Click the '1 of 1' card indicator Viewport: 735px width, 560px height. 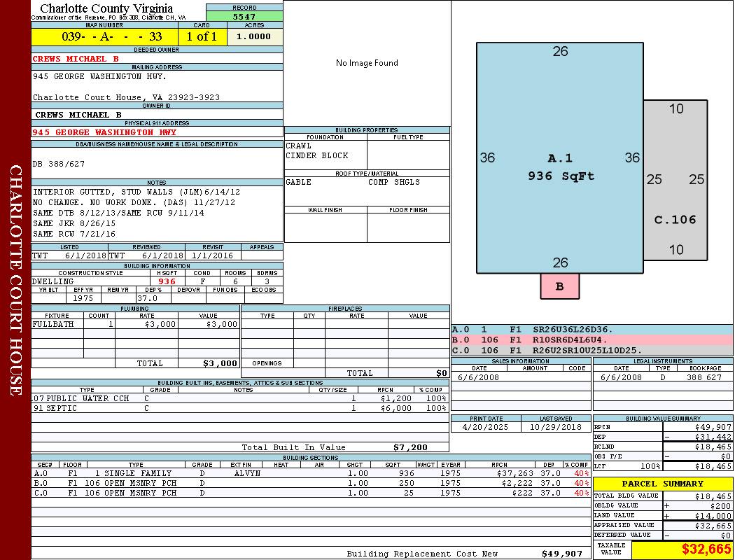(202, 36)
